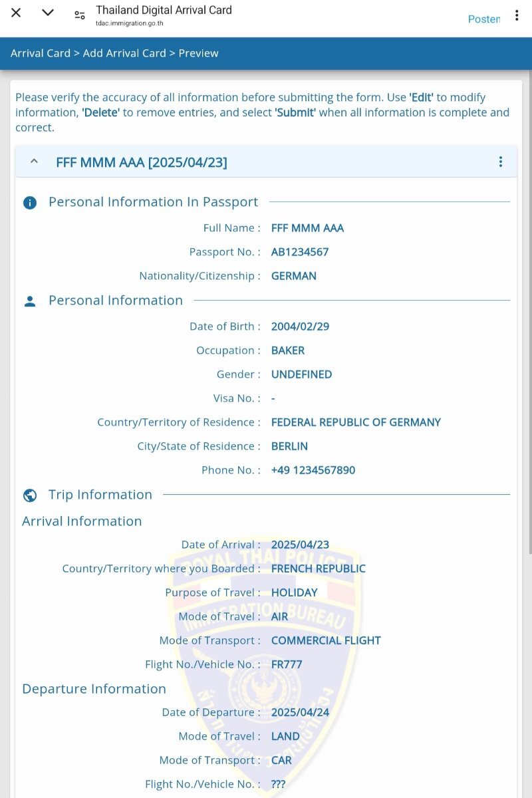Viewport: 532px width, 798px height.
Task: Tap the downward chevron minimize icon
Action: tap(48, 13)
